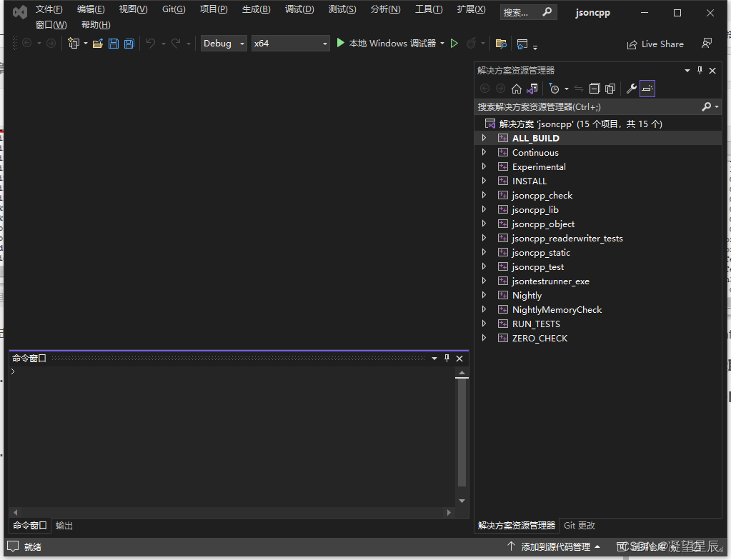Open the 工具(T) tools menu
Image resolution: width=731 pixels, height=560 pixels.
pyautogui.click(x=429, y=9)
